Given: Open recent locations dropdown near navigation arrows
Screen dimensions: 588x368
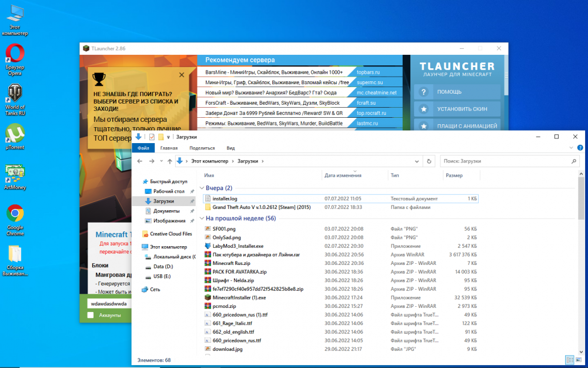Looking at the screenshot, I should 161,161.
